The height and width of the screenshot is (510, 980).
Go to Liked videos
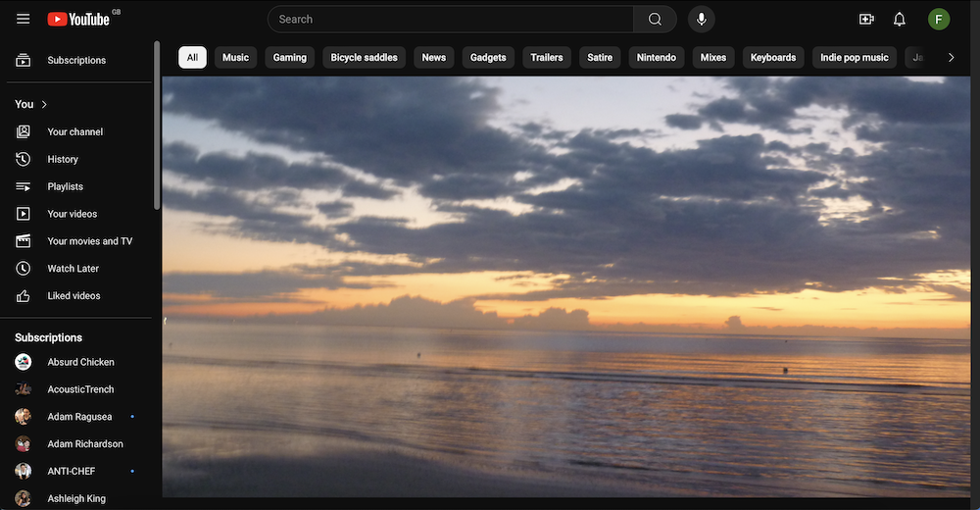tap(73, 296)
